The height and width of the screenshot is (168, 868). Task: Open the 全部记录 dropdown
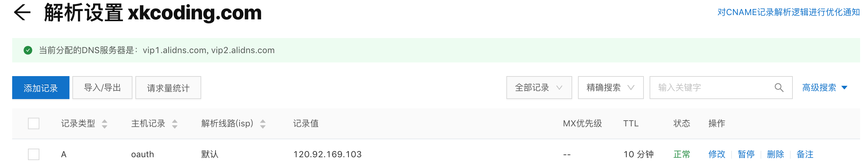tap(539, 88)
